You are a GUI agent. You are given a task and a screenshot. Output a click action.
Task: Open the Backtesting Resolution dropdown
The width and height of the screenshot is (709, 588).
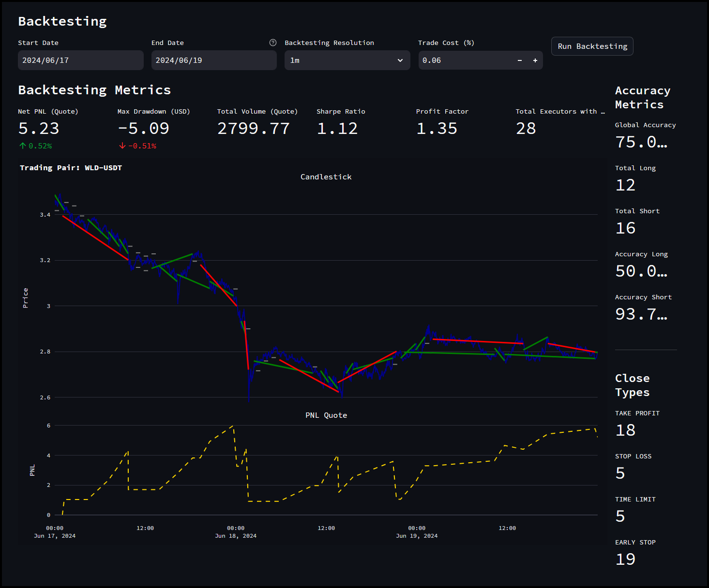point(347,60)
